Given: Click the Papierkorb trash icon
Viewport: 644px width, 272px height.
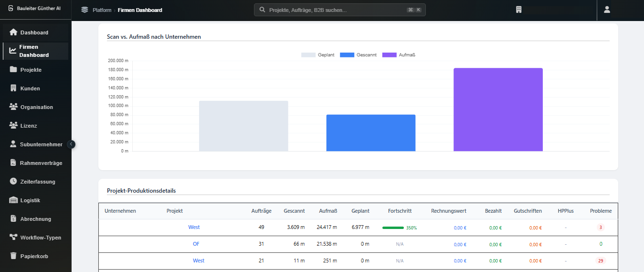Looking at the screenshot, I should coord(13,256).
